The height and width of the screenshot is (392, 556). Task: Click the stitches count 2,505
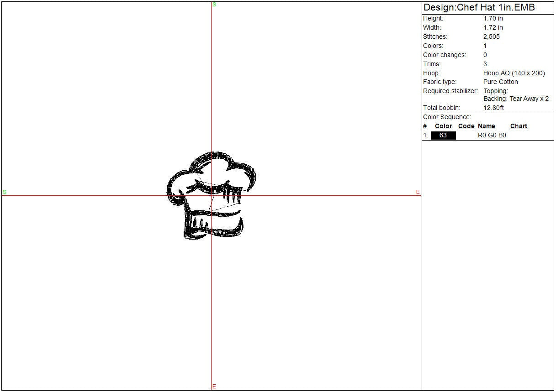tap(492, 37)
